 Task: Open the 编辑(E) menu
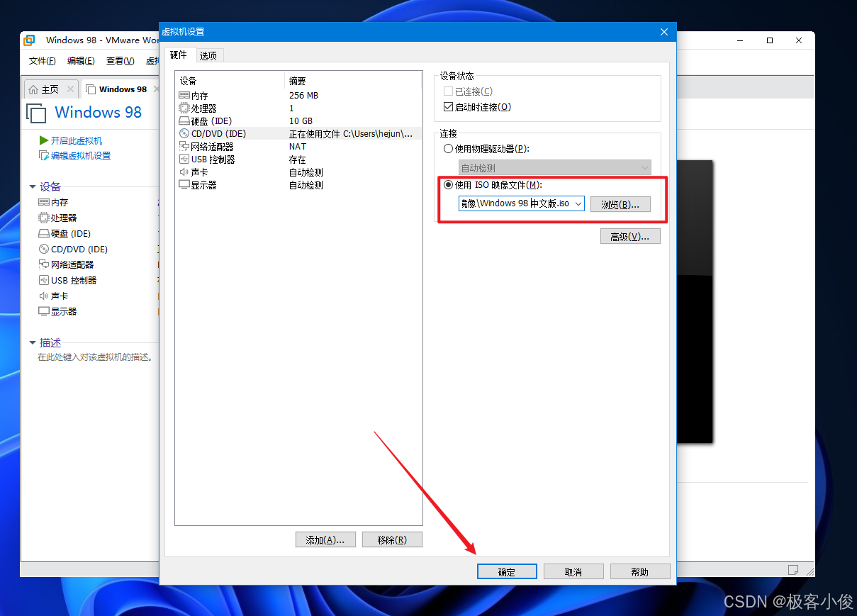tap(81, 61)
